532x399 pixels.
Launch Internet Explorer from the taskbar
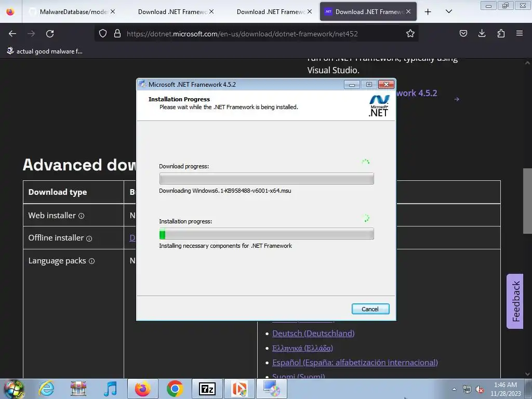[x=46, y=389]
